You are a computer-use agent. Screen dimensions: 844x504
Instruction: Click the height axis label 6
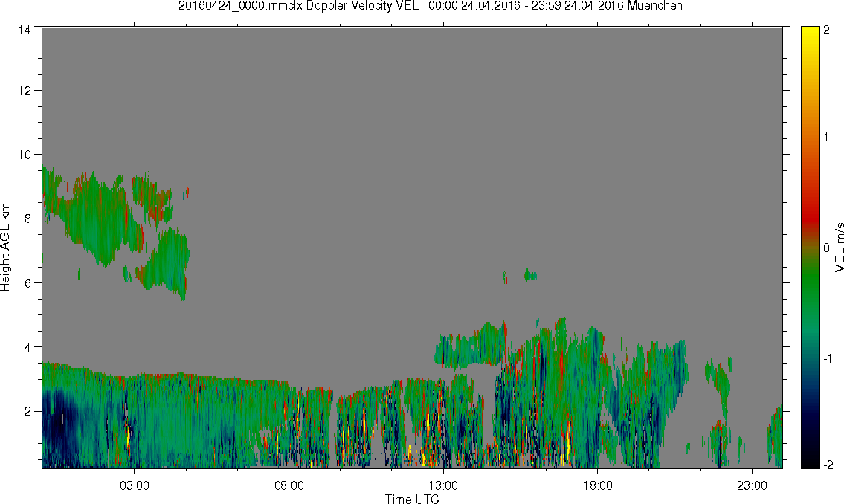coord(27,283)
